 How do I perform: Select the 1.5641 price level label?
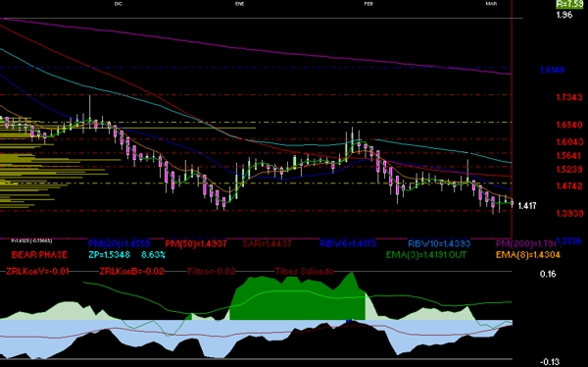point(569,155)
